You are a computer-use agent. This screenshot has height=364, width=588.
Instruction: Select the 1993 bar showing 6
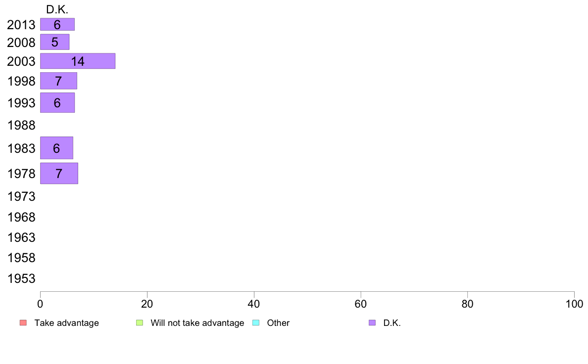pos(57,103)
